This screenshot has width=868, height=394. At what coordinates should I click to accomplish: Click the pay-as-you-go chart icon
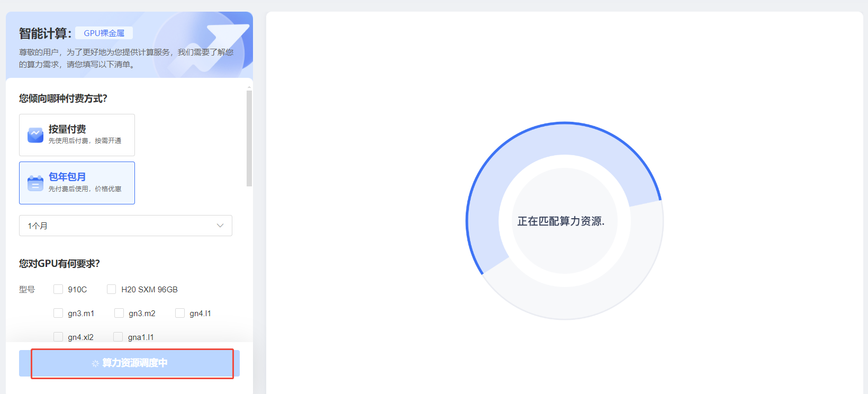click(35, 135)
